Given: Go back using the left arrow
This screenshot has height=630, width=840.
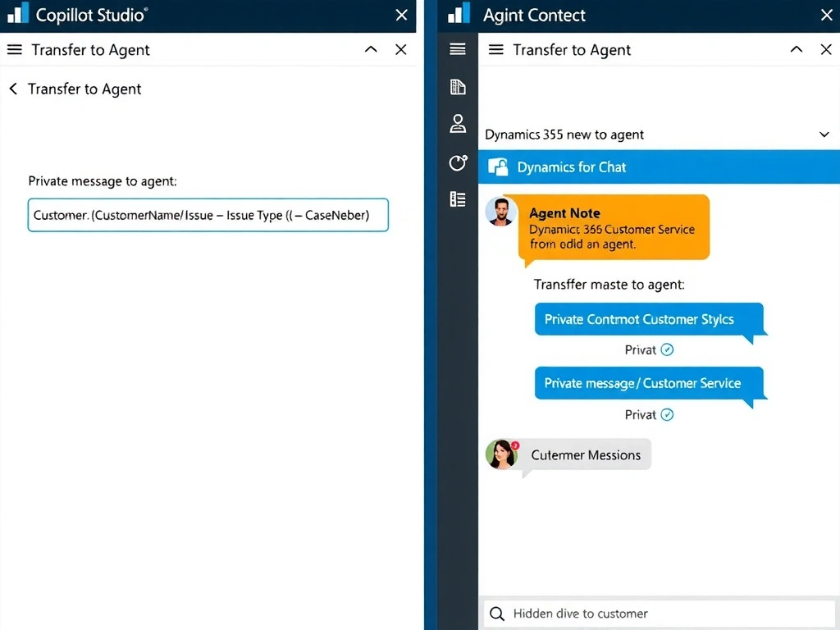Looking at the screenshot, I should tap(13, 89).
